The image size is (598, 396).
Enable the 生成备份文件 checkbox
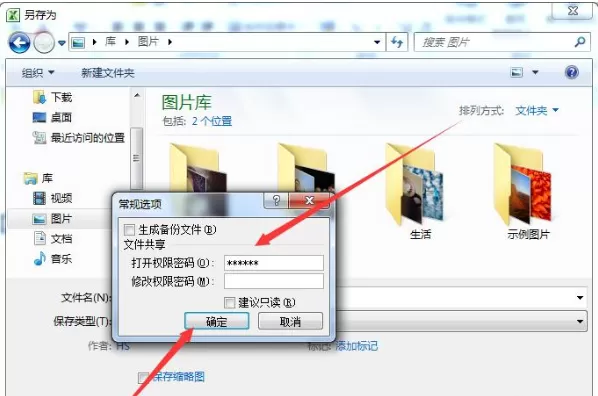pos(129,230)
